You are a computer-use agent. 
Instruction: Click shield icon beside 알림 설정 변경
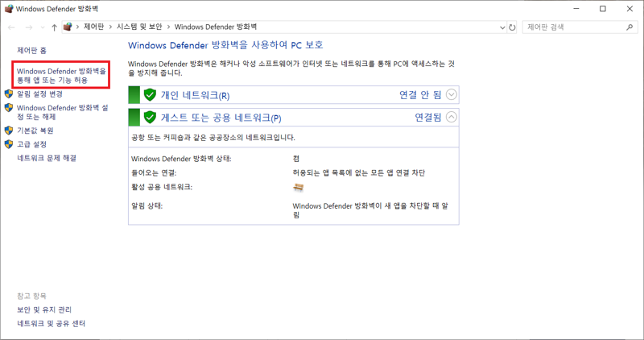9,93
